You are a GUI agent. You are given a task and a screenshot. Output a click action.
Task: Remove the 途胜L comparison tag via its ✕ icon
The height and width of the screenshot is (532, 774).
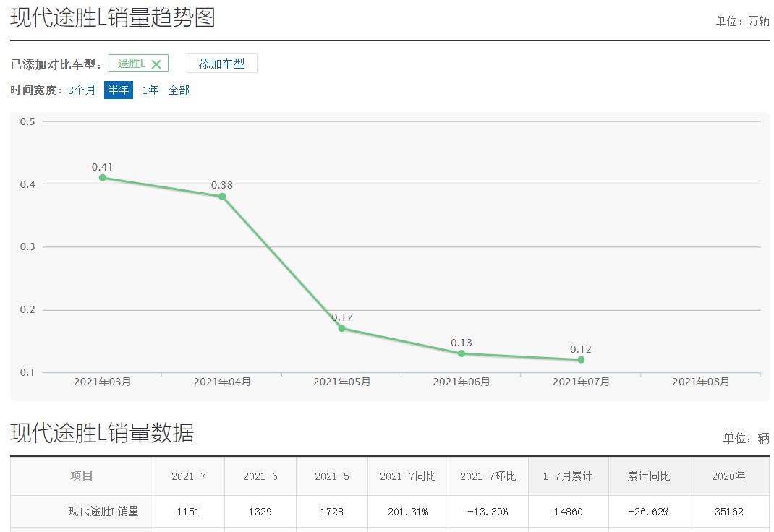(x=158, y=63)
